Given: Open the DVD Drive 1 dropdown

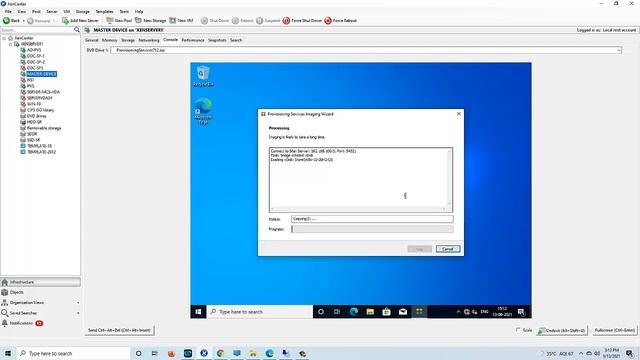Looking at the screenshot, I should coord(619,50).
